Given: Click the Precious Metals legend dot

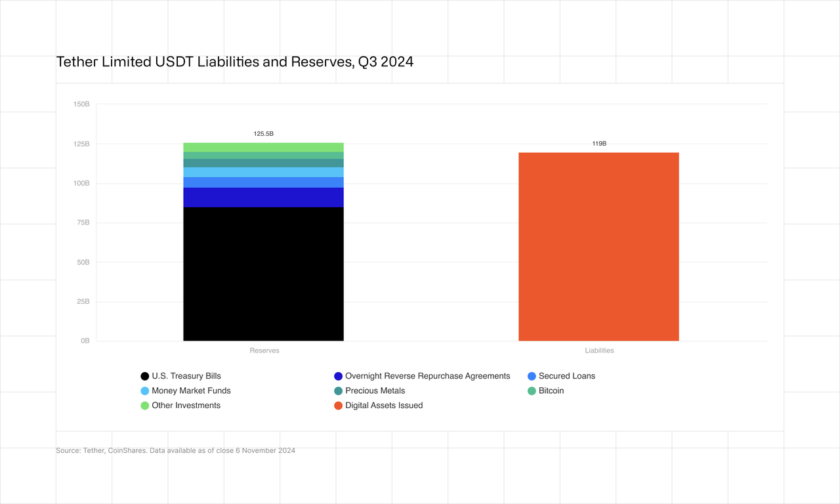Looking at the screenshot, I should [x=338, y=391].
